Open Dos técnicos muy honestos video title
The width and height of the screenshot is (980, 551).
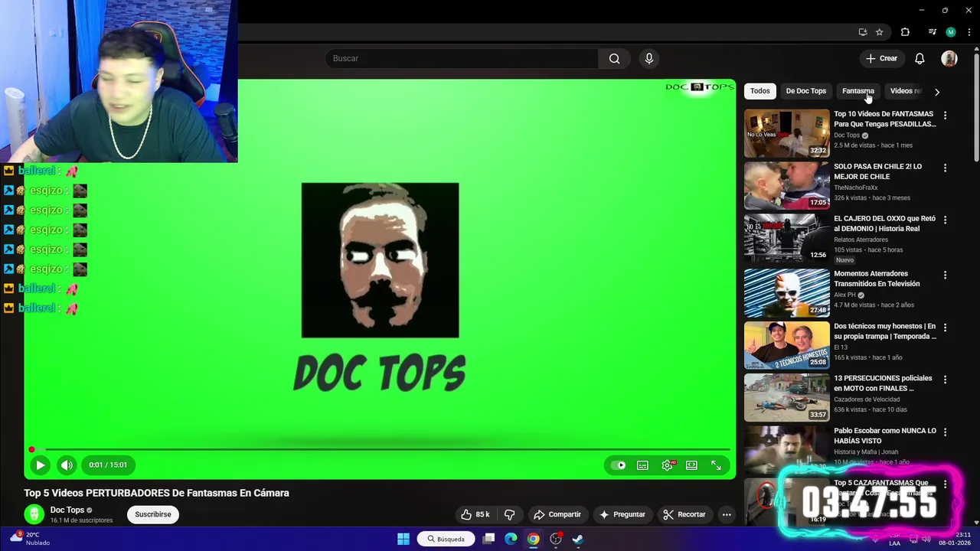tap(885, 331)
